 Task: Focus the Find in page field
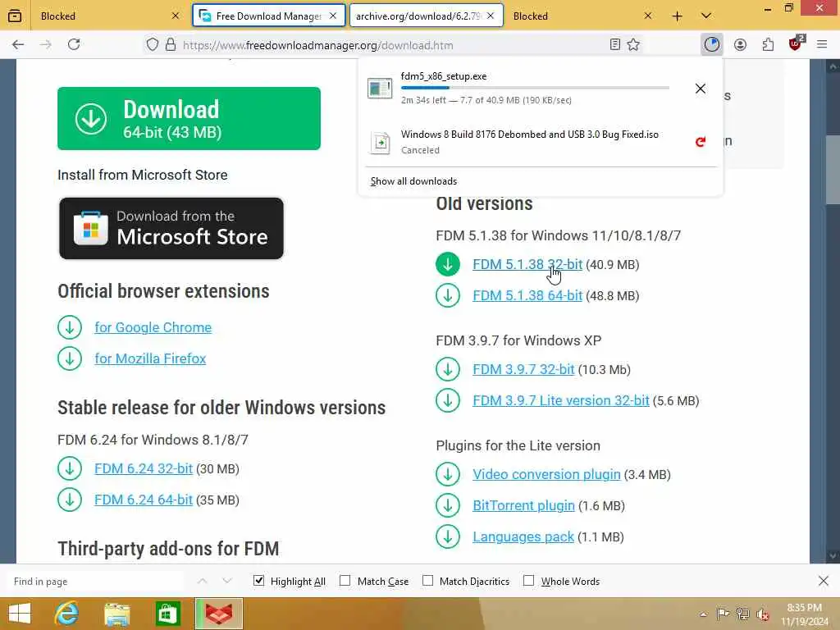point(95,582)
